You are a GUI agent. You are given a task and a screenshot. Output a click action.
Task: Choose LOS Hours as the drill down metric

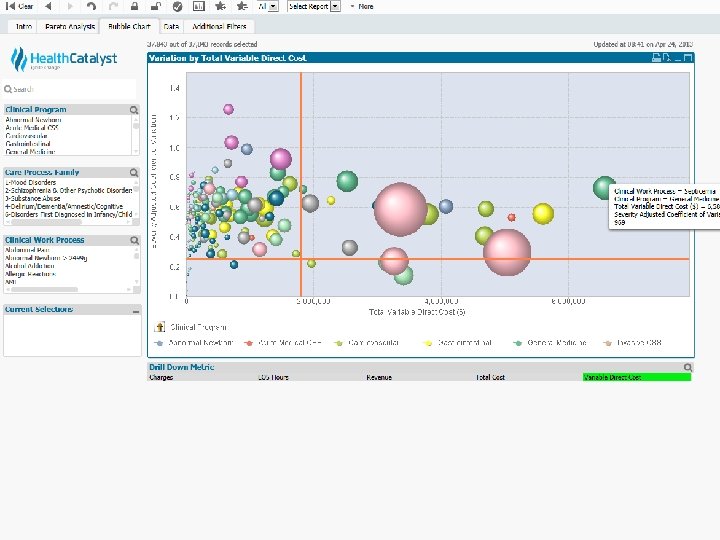[x=310, y=377]
